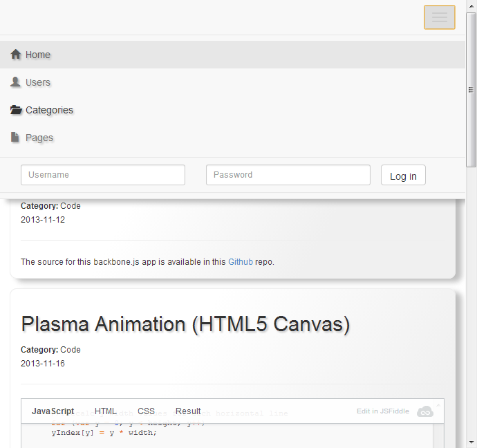
Task: Collapse the hamburger navigation menu toggle
Action: [439, 17]
